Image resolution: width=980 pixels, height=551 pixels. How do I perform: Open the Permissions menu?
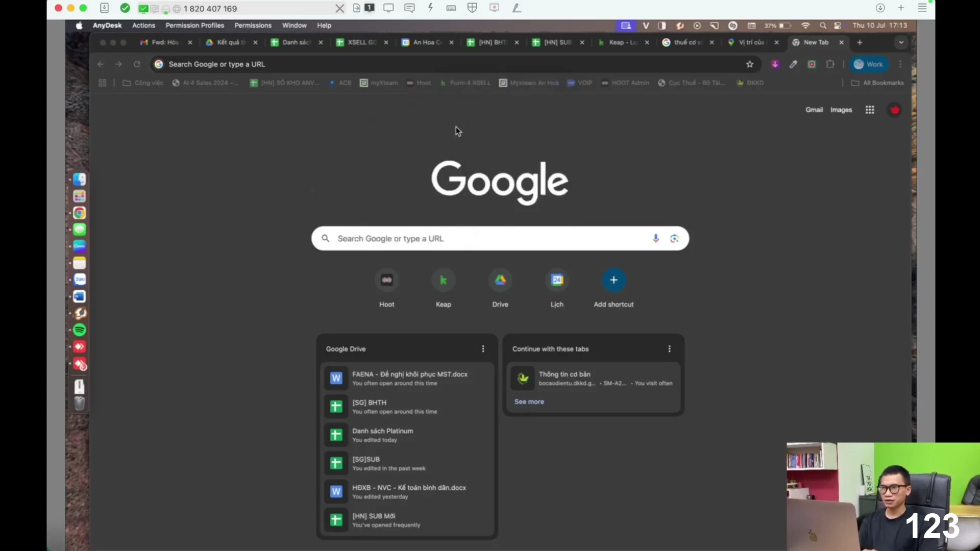253,26
